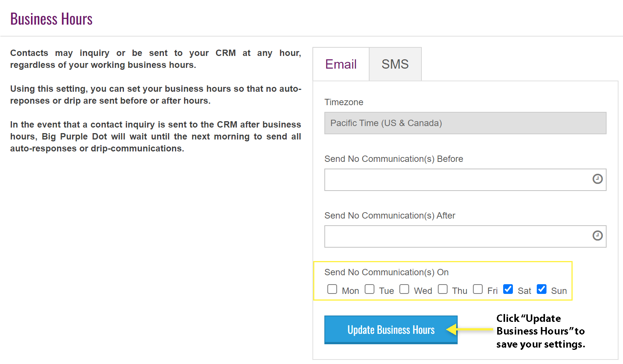Switch to the SMS tab
The image size is (623, 364).
[x=395, y=64]
